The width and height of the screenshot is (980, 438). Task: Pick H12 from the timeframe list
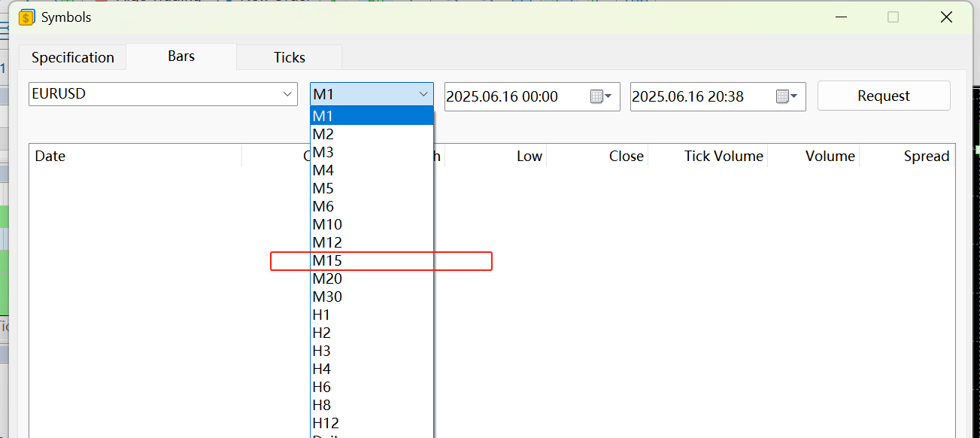pyautogui.click(x=372, y=423)
